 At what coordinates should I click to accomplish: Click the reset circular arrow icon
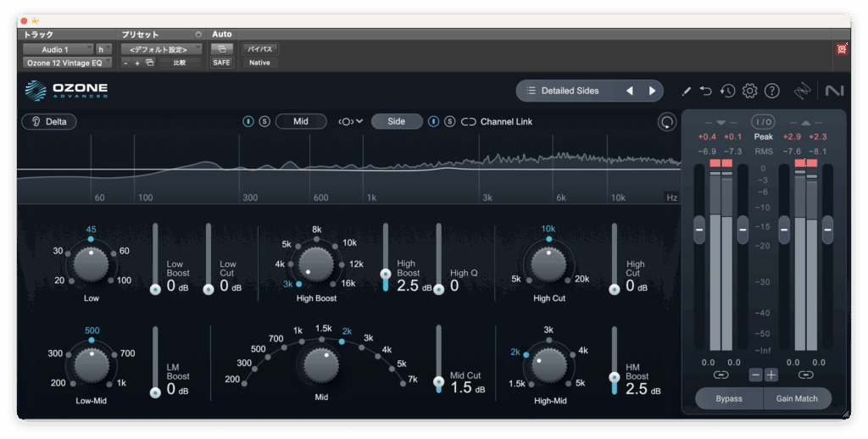pyautogui.click(x=667, y=122)
